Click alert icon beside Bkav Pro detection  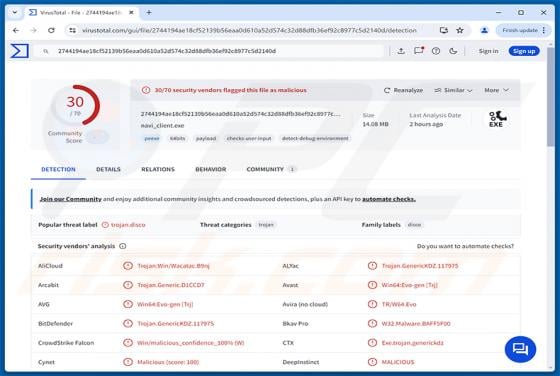click(372, 324)
